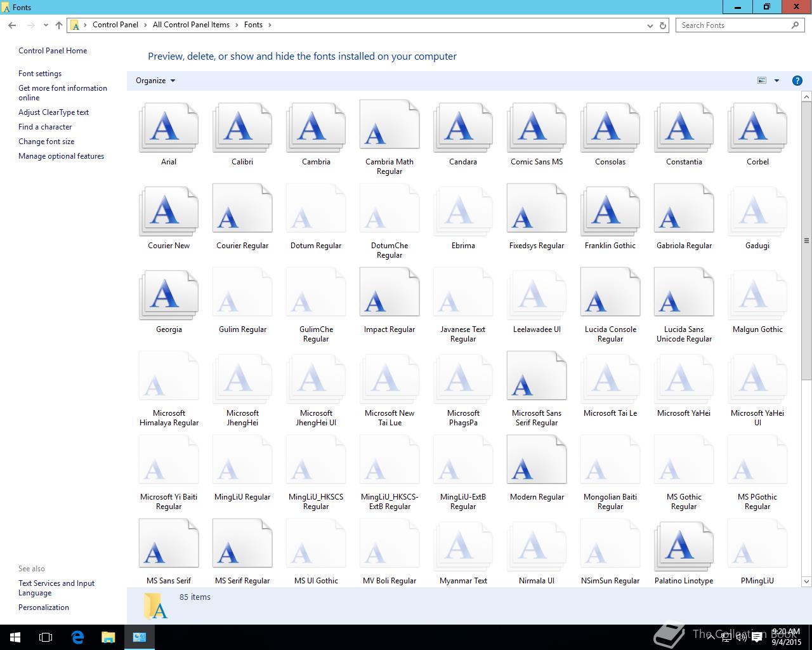The image size is (812, 650).
Task: Click the Up one level arrow
Action: [59, 25]
